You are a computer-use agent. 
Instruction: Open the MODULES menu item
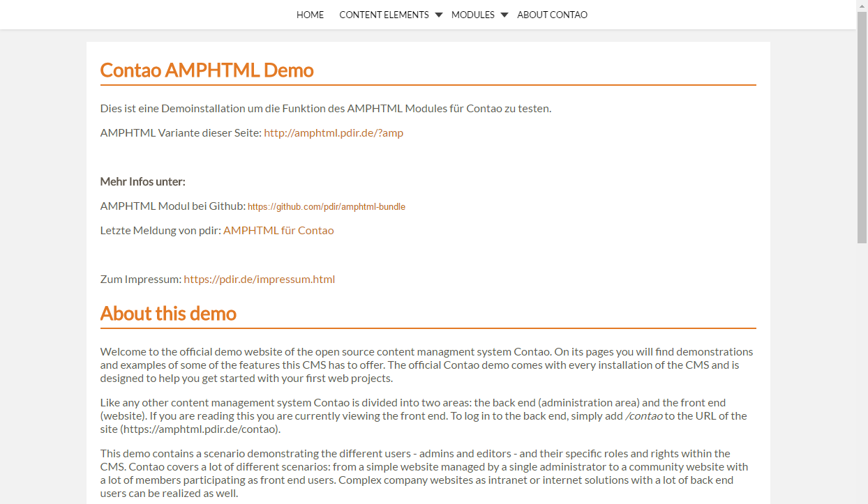pos(473,15)
